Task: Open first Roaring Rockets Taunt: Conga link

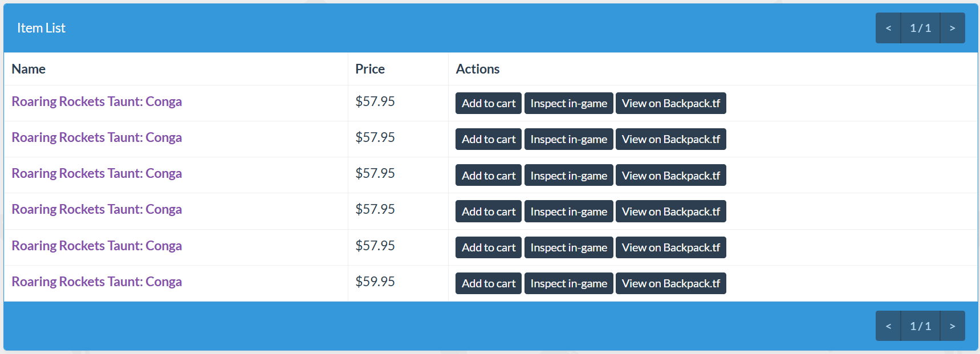Action: [97, 101]
